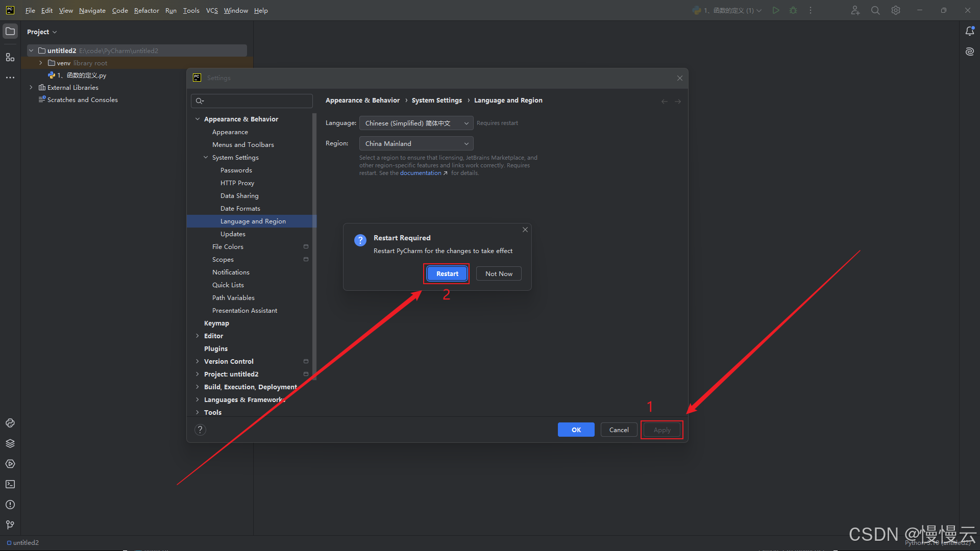
Task: Expand the Editor settings category
Action: (198, 336)
